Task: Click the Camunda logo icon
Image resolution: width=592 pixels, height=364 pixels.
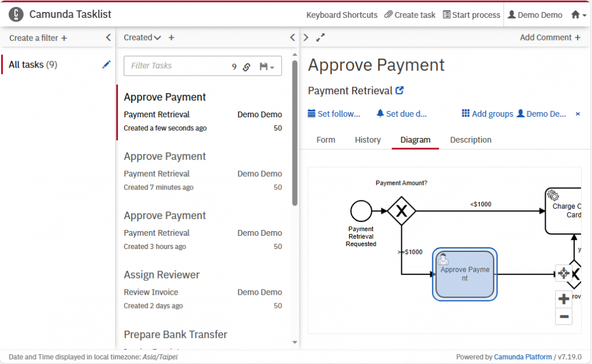Action: (x=16, y=14)
